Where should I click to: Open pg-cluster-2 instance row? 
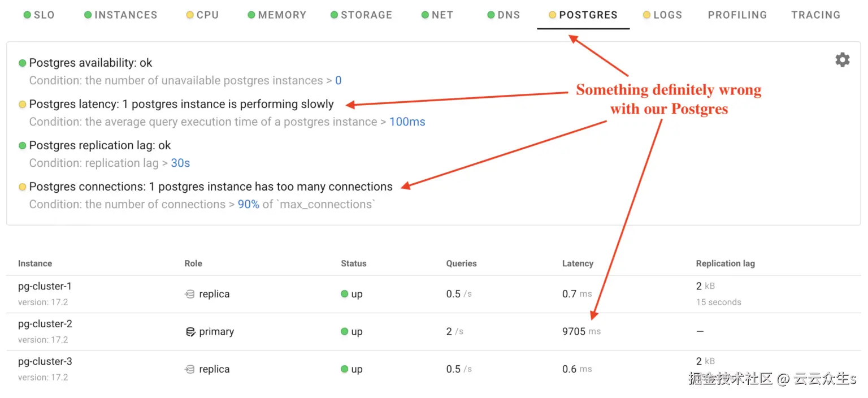coord(45,325)
